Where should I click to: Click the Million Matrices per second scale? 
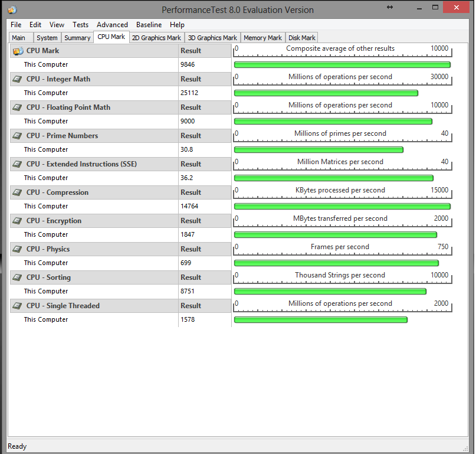pos(343,164)
